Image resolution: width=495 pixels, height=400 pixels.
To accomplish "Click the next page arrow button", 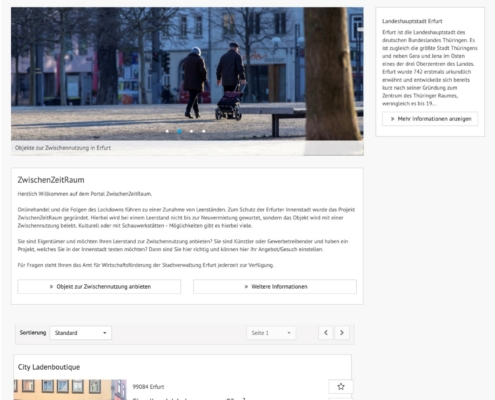I will point(342,333).
